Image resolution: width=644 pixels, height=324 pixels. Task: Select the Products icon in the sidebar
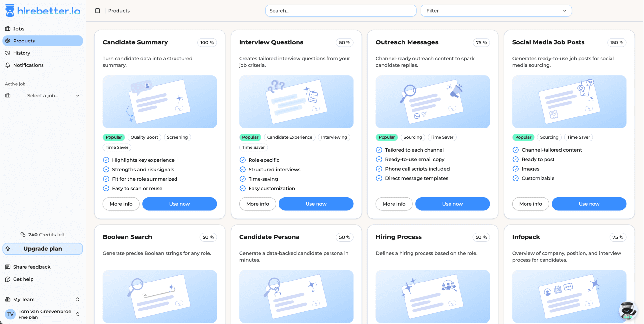[8, 41]
